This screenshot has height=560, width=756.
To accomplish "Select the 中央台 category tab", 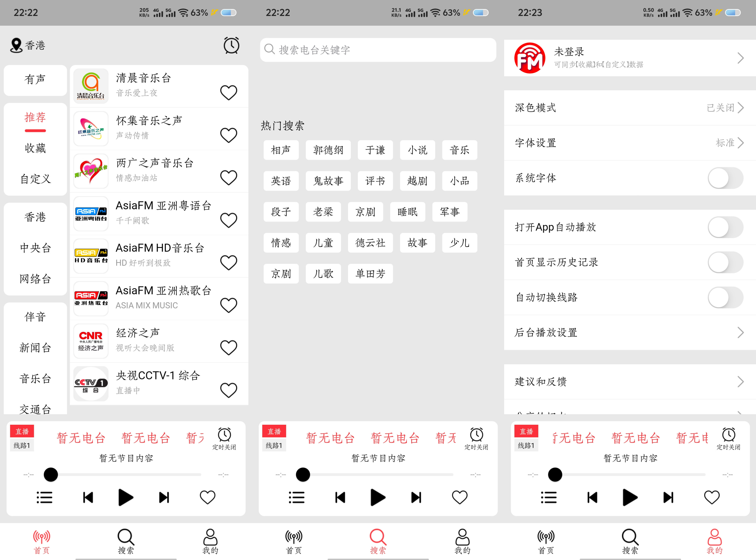I will [35, 248].
